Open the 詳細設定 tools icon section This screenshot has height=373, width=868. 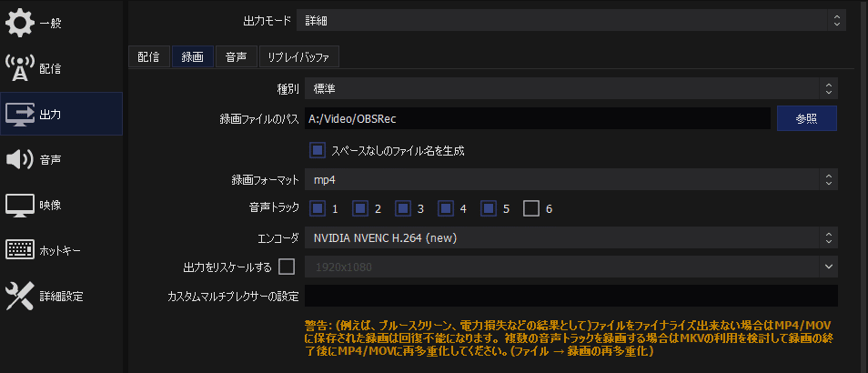20,296
